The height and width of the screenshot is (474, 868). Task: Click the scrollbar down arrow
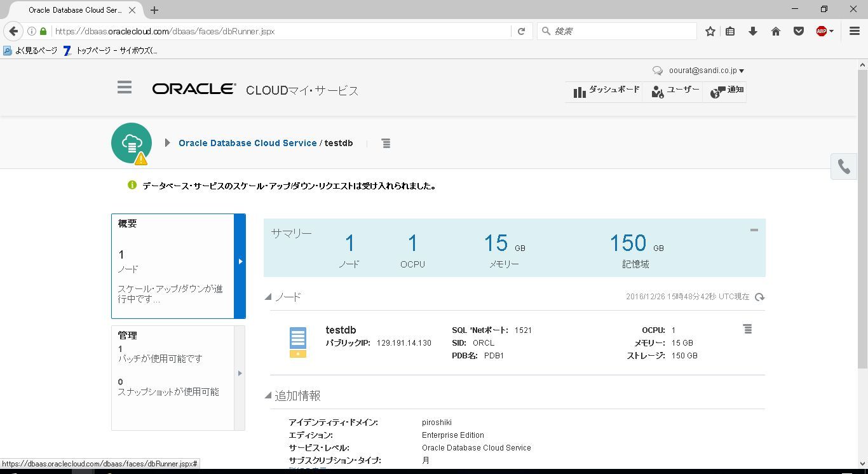click(x=863, y=464)
